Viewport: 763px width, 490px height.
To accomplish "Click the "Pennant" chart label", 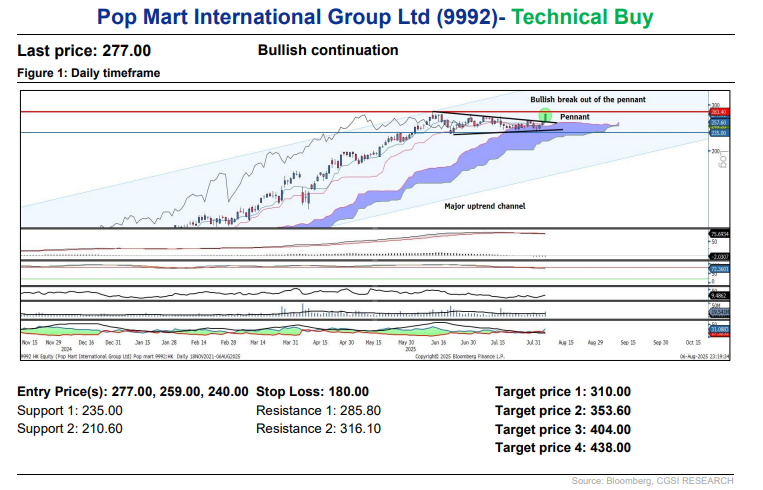I will point(575,117).
